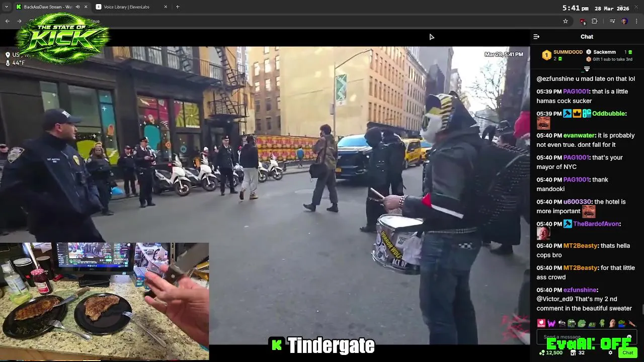The height and width of the screenshot is (362, 644).
Task: View channel points balance 12,500
Action: click(550, 353)
